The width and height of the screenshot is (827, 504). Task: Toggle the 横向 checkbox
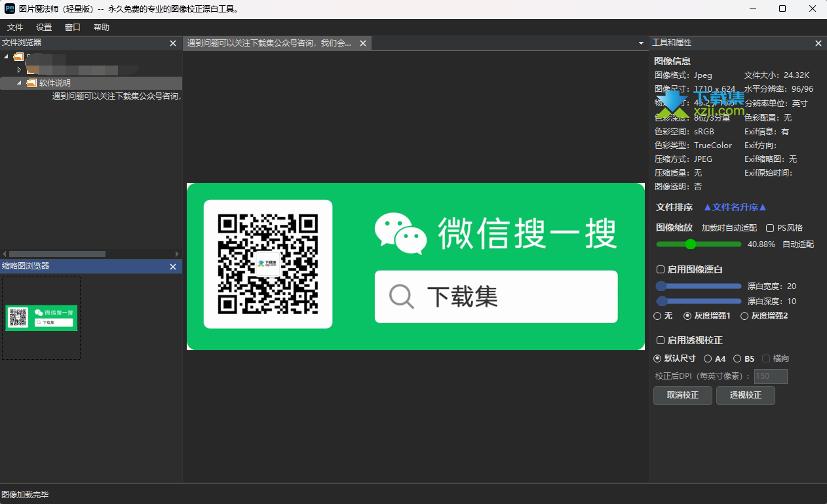point(766,359)
